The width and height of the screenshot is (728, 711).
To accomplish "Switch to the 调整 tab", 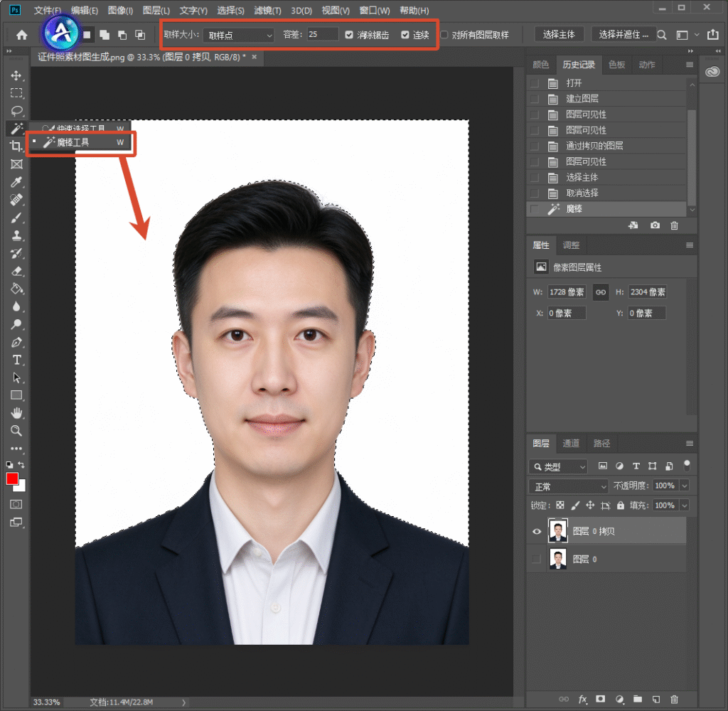I will (x=571, y=245).
